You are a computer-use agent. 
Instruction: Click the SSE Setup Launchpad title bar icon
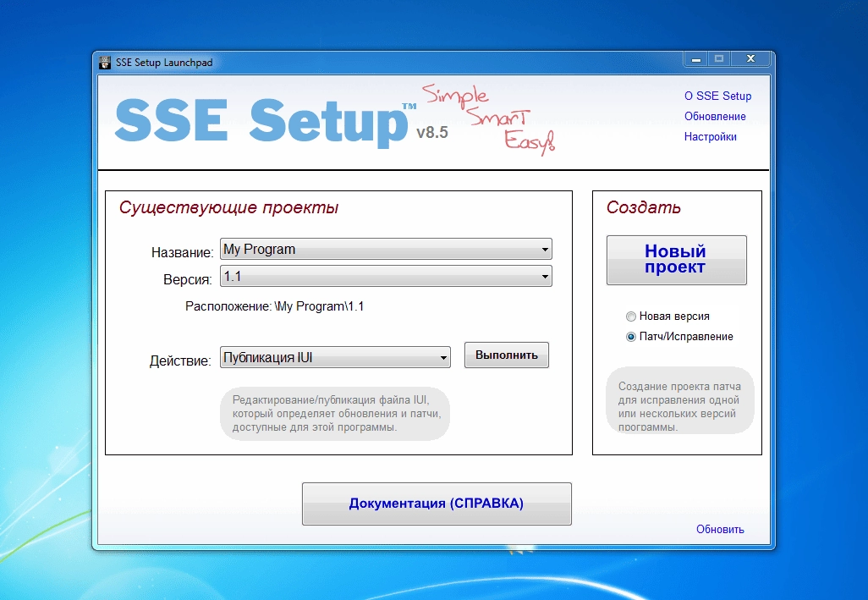point(105,63)
